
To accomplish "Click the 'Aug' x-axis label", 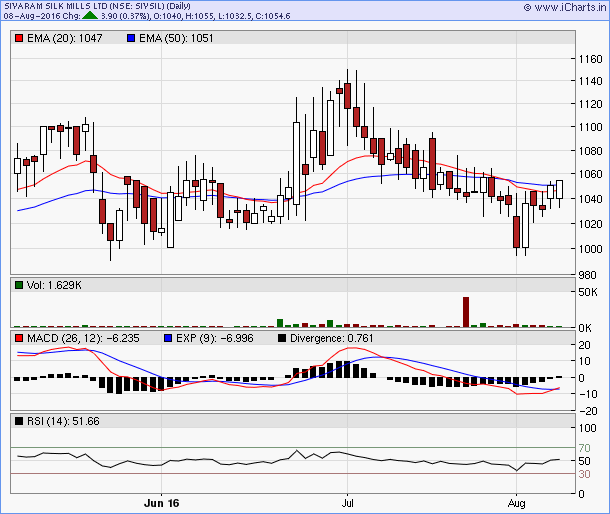I will pyautogui.click(x=516, y=503).
